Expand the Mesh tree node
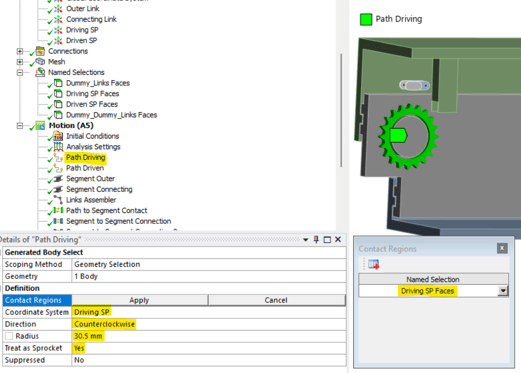This screenshot has height=373, width=521. [x=20, y=62]
